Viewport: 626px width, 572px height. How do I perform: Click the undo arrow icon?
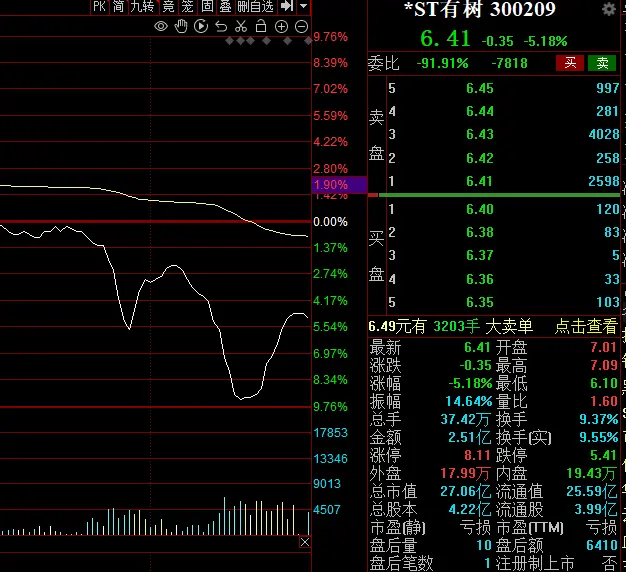(x=221, y=27)
